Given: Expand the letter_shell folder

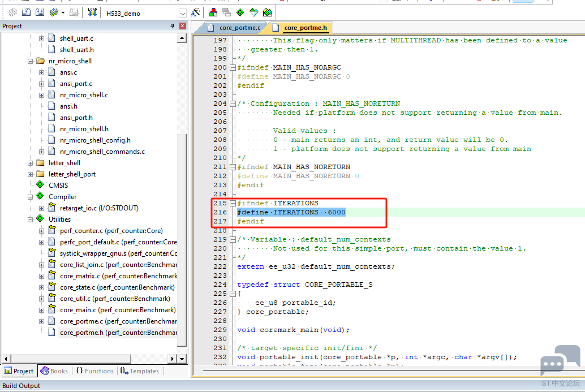Looking at the screenshot, I should (x=30, y=163).
